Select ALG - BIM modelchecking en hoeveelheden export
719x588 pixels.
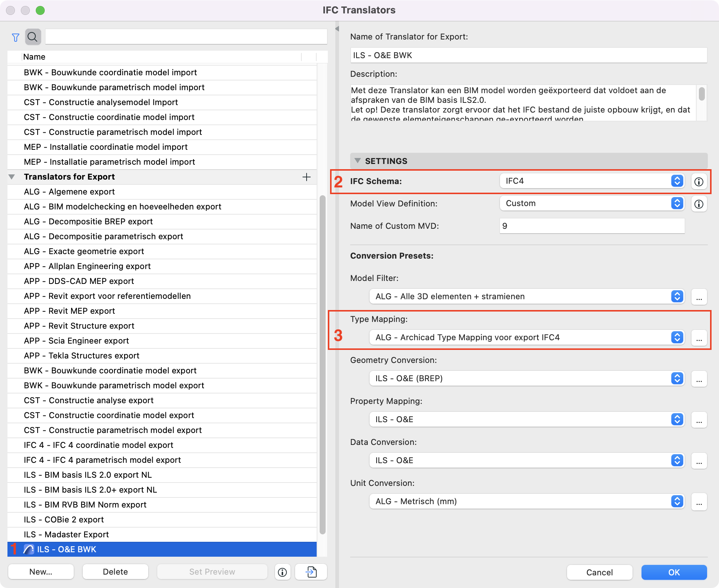click(162, 207)
